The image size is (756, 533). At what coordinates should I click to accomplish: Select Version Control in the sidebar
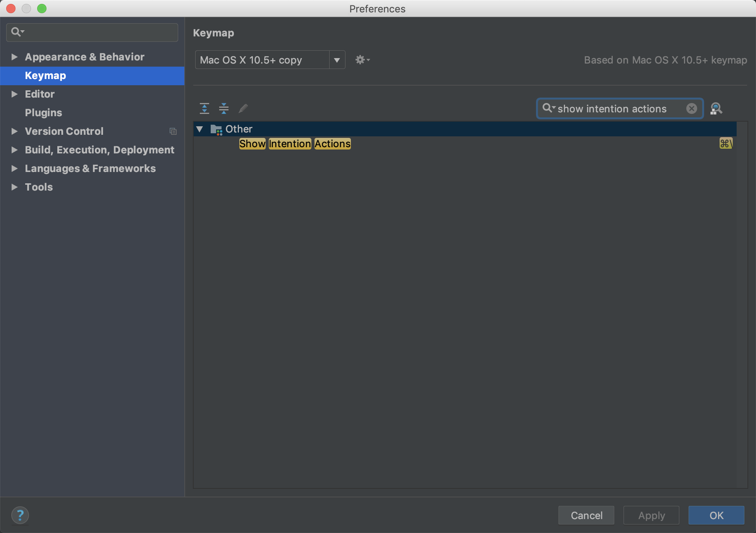click(64, 131)
